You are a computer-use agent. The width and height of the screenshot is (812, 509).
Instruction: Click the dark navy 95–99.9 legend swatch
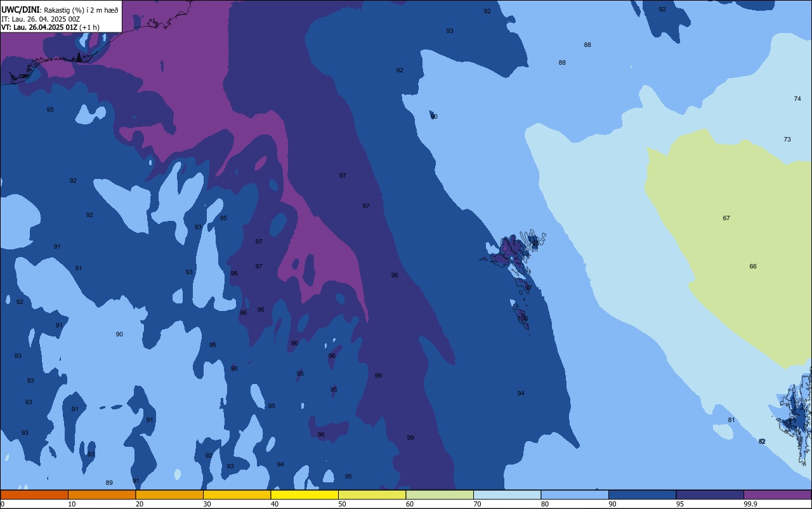[710, 494]
